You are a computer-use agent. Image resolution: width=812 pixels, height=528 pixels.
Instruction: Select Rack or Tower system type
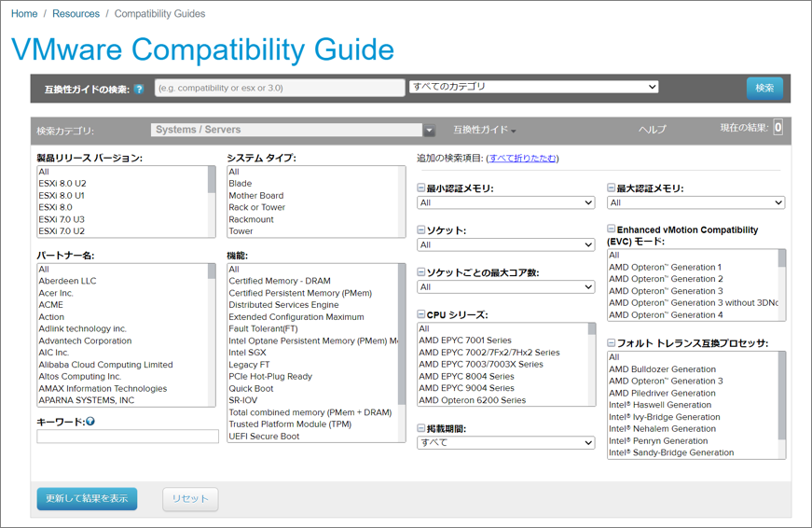pyautogui.click(x=257, y=207)
